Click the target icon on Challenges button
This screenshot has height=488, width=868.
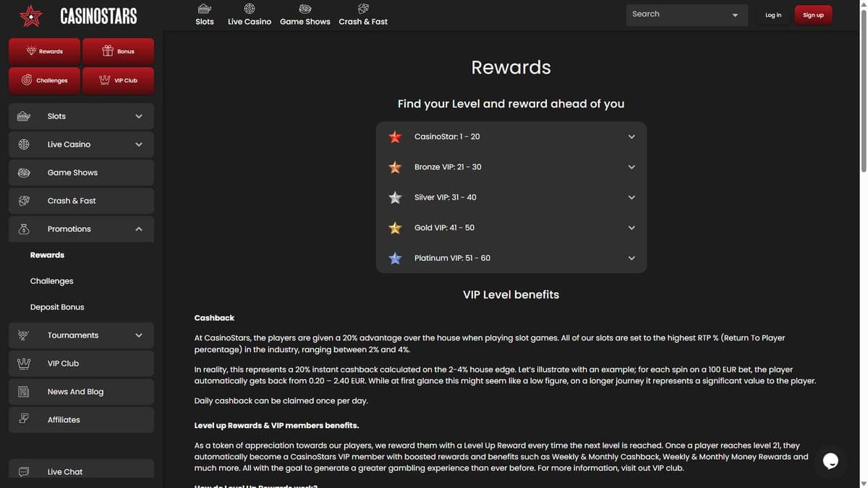coord(27,80)
